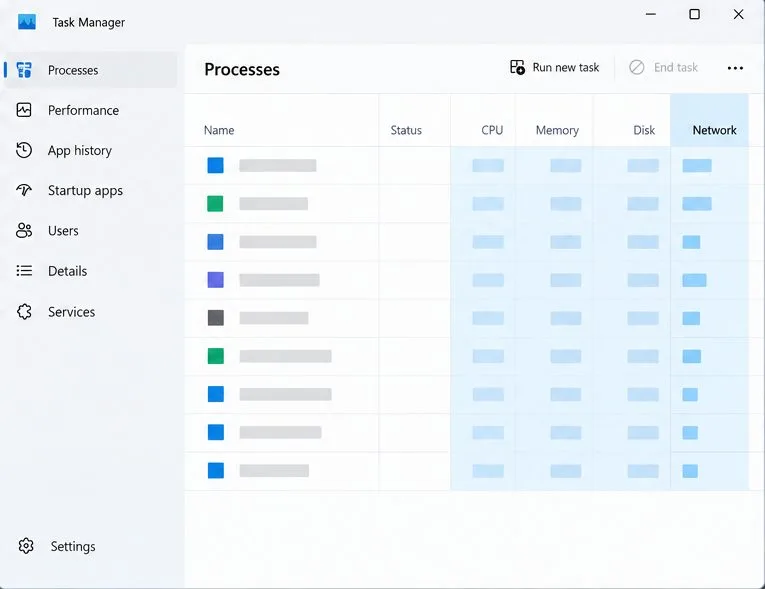765x589 pixels.
Task: Open the Details page
Action: coord(91,271)
